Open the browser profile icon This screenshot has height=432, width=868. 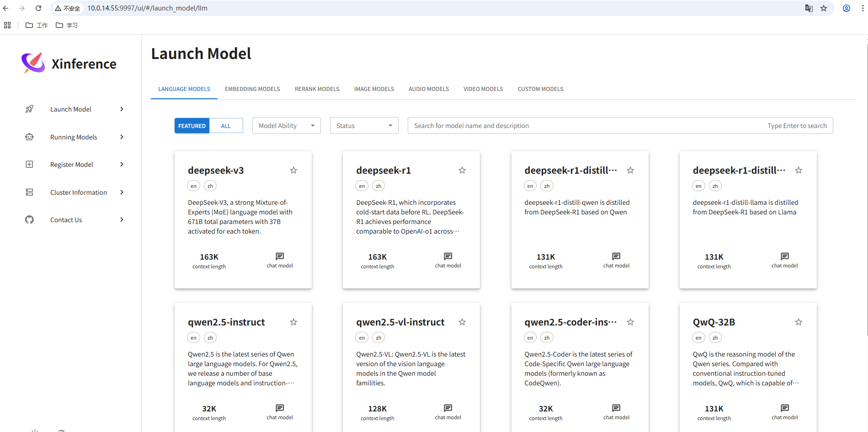coord(847,8)
